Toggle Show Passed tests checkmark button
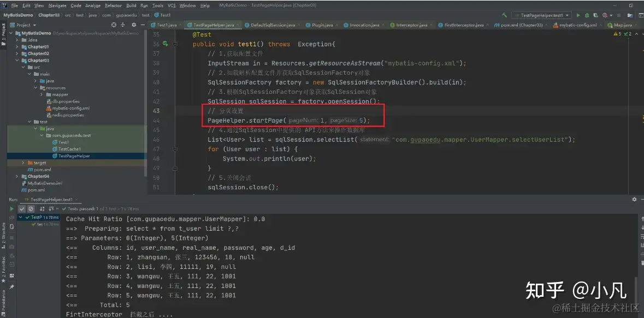 [x=22, y=209]
